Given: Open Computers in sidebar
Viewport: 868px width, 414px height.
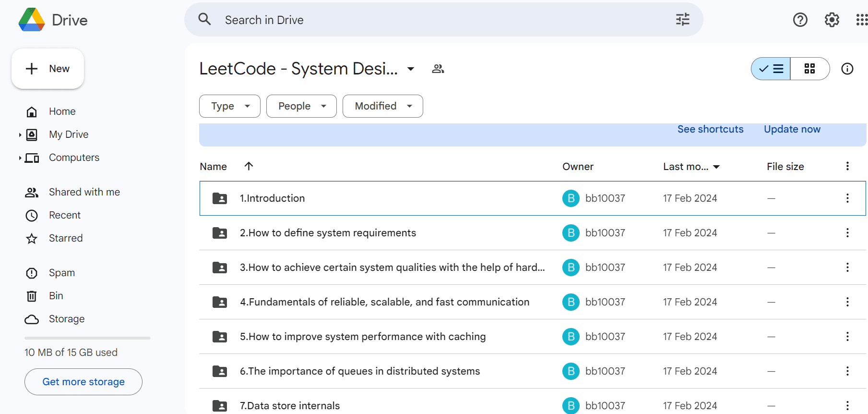Looking at the screenshot, I should (x=74, y=158).
